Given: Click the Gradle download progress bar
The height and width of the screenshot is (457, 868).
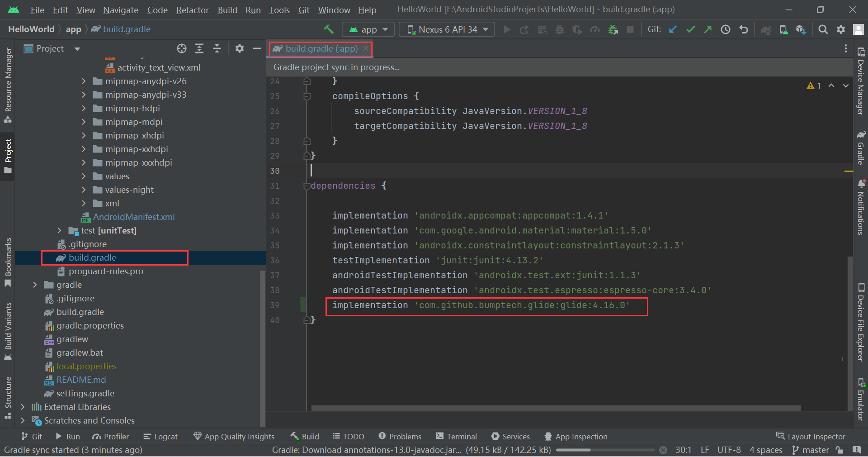Looking at the screenshot, I should 605,450.
